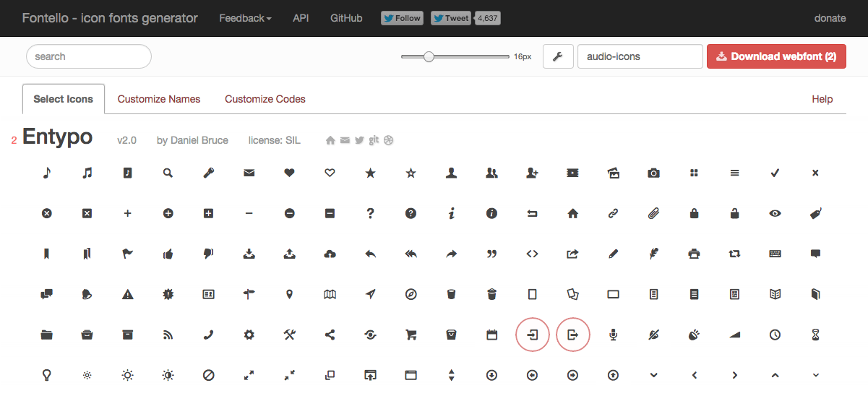Image resolution: width=868 pixels, height=396 pixels.
Task: Select the light bulb lamp icon
Action: point(47,375)
